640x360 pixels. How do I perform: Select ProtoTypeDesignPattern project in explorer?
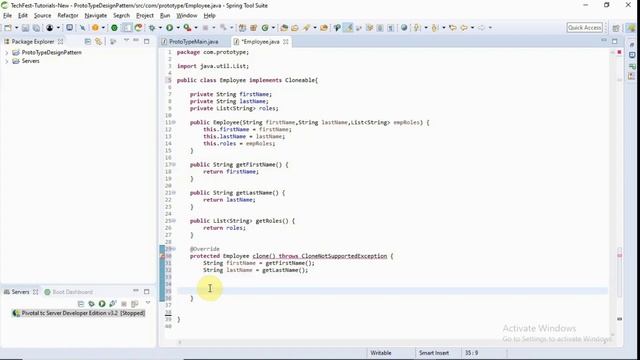coord(51,53)
